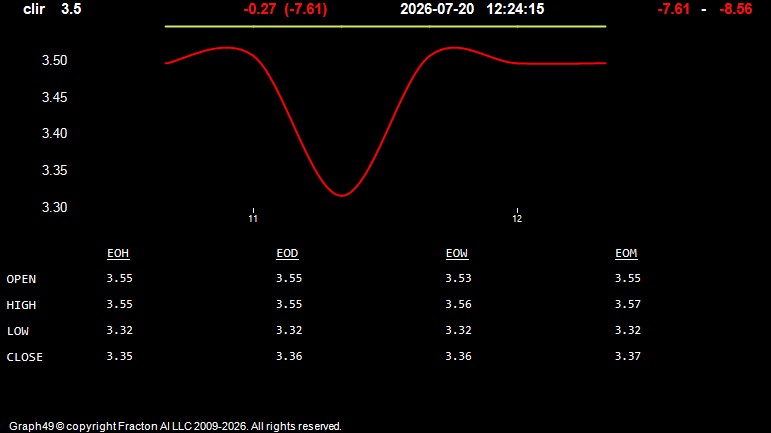
Task: Click the EOD HIGH value 3.55
Action: [x=289, y=304]
